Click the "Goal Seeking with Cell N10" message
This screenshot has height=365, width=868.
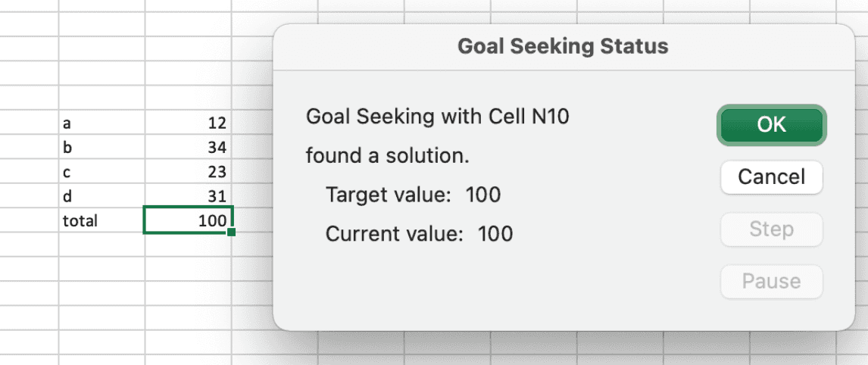(x=437, y=117)
